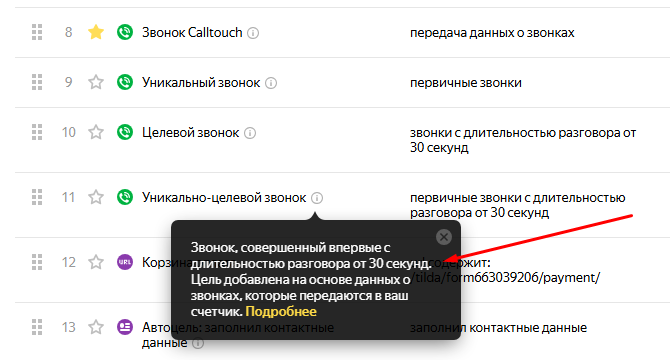Open the Подробнее link in tooltip
Screen dimensions: 670x360
pos(281,312)
